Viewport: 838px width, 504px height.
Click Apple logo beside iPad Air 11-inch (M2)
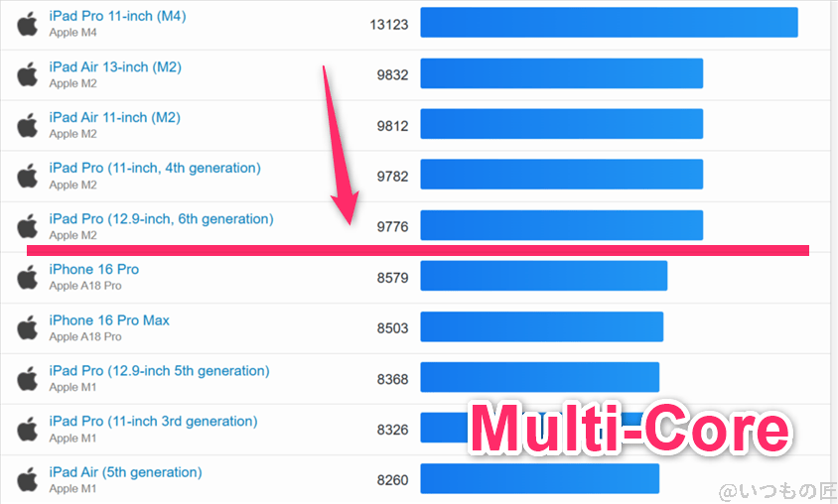27,125
